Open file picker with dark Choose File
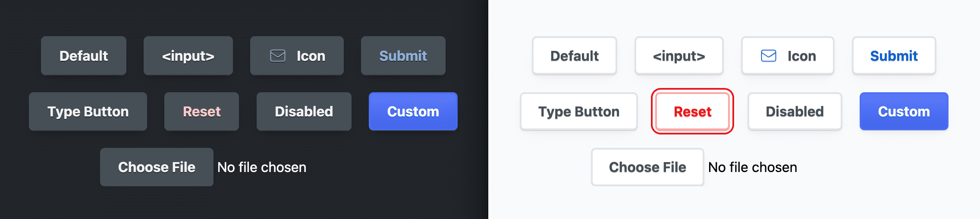This screenshot has height=219, width=980. click(x=157, y=167)
